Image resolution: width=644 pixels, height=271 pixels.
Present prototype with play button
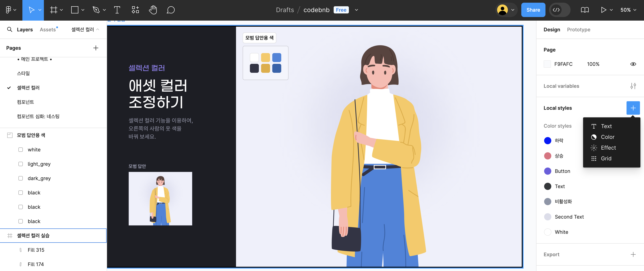603,10
